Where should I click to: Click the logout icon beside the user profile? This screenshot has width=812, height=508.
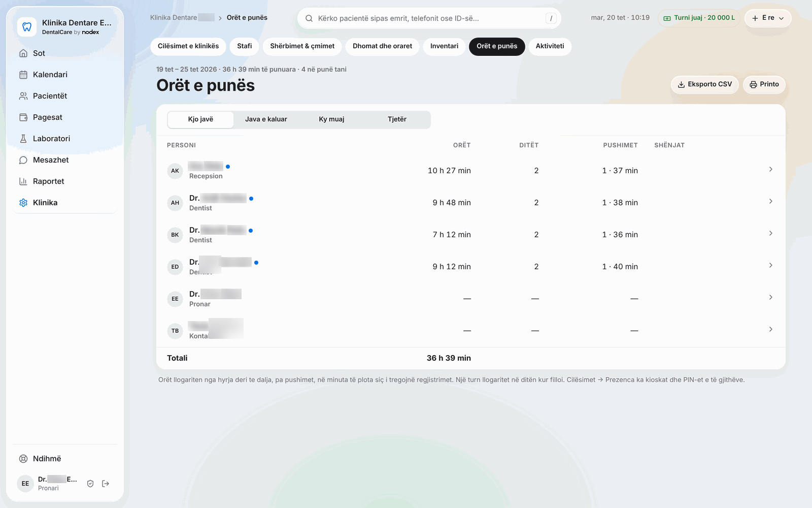coord(106,484)
